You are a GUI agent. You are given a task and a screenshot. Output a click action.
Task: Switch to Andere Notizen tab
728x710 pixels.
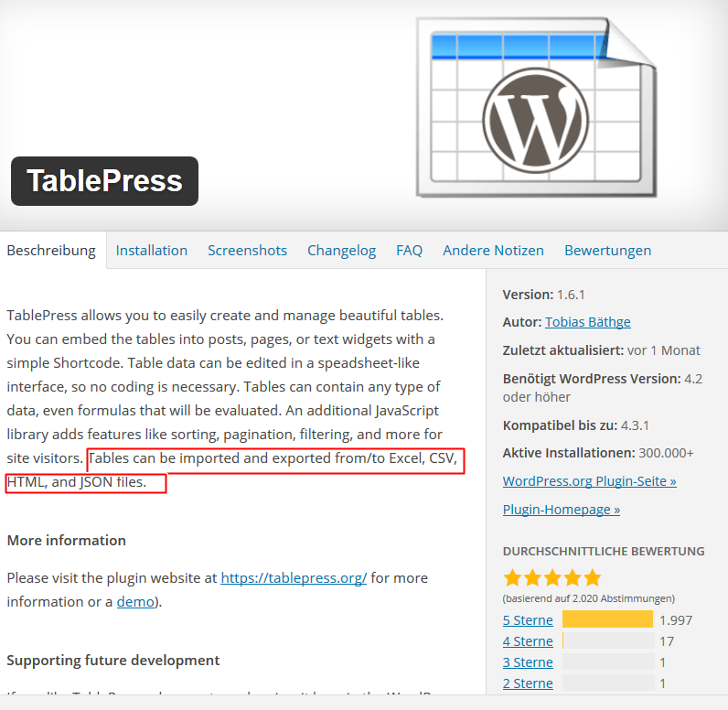click(493, 251)
